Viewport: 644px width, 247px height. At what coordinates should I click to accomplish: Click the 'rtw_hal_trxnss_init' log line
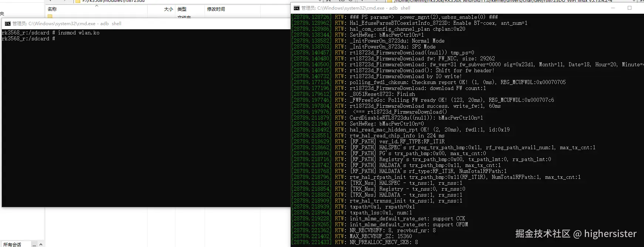[x=377, y=201]
